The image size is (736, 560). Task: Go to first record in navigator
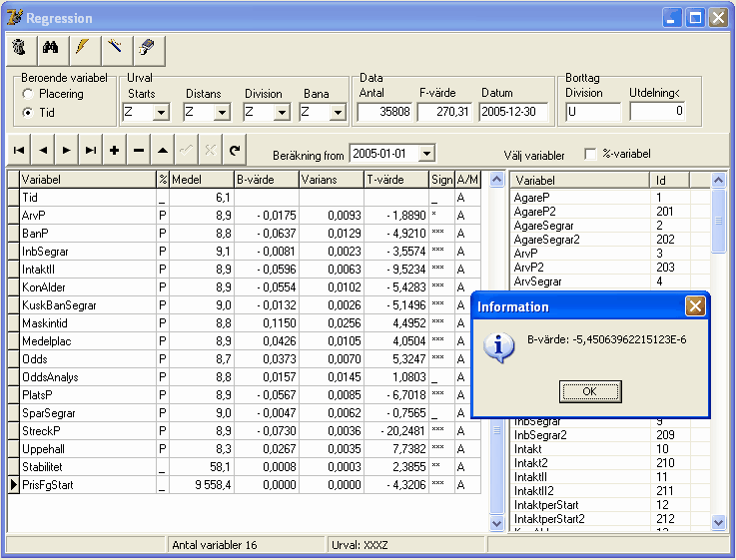[x=19, y=150]
